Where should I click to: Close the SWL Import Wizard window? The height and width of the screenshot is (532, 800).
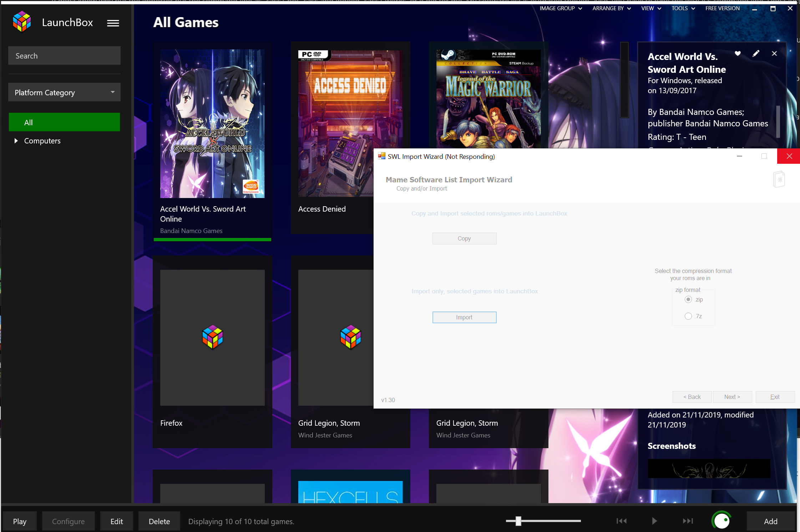pyautogui.click(x=789, y=156)
